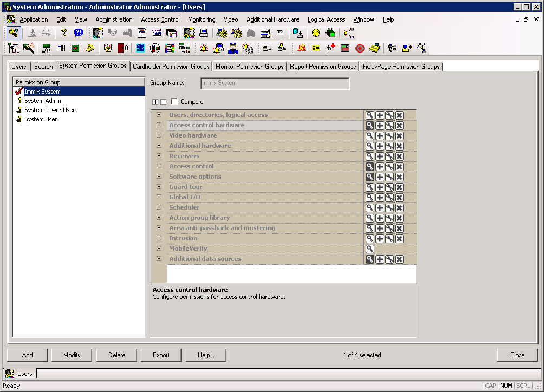Click the plus icon on the Video hardware row
Screen dimensions: 544x392
point(380,135)
